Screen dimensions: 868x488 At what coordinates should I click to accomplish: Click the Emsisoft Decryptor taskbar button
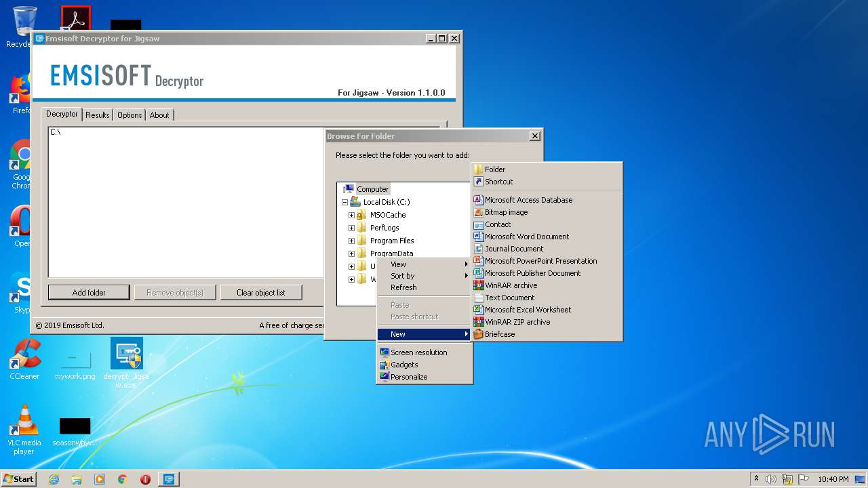pos(169,479)
